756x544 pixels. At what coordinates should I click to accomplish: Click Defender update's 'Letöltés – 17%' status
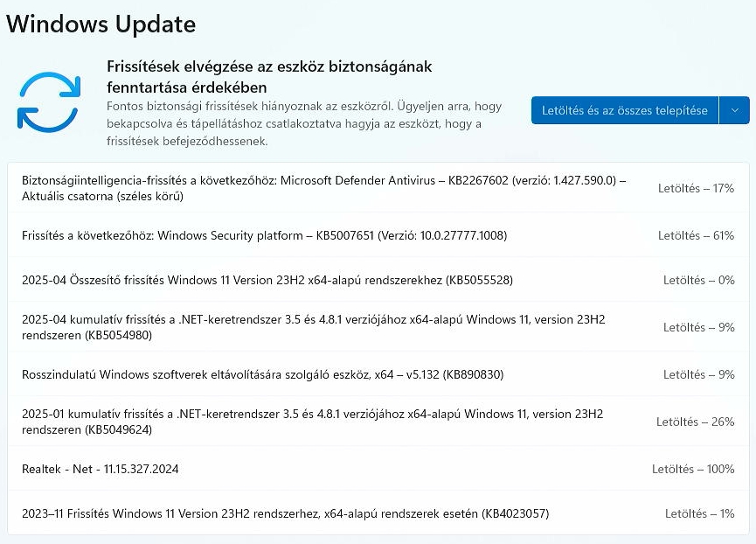[x=696, y=188]
